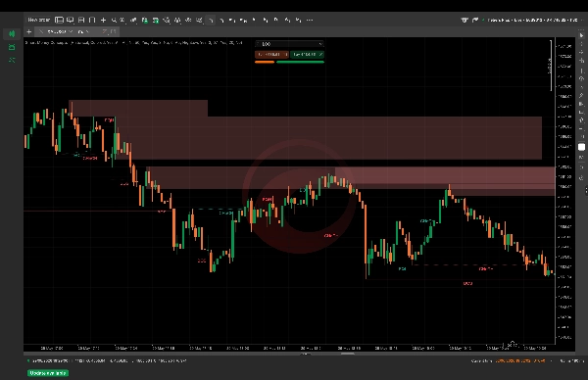Select the crosshair plus icon in top toolbar
The image size is (588, 380).
104,20
